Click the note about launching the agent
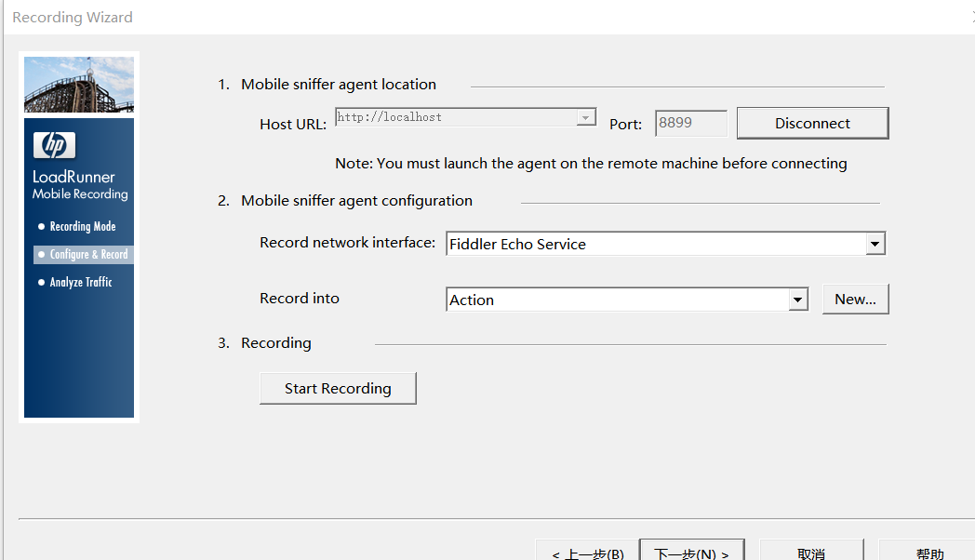975x560 pixels. pos(591,164)
